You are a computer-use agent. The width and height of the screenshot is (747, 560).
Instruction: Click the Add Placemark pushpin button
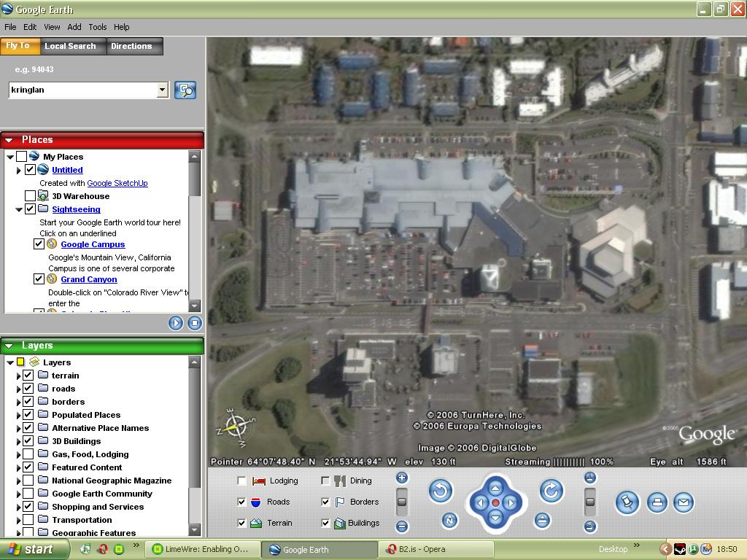(x=627, y=503)
